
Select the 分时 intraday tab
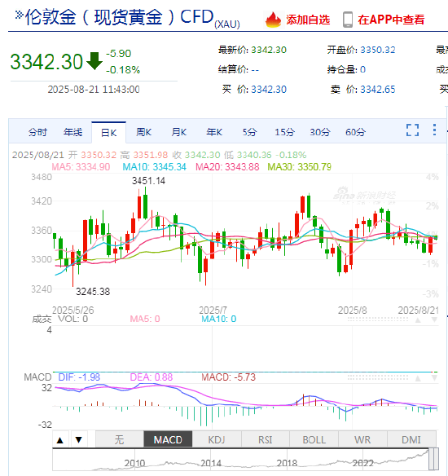(38, 132)
